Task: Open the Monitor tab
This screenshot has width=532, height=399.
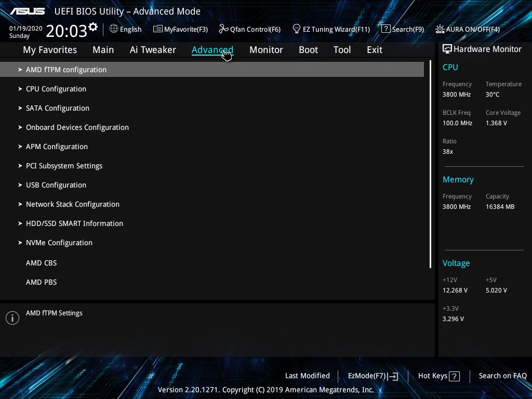Action: 266,50
